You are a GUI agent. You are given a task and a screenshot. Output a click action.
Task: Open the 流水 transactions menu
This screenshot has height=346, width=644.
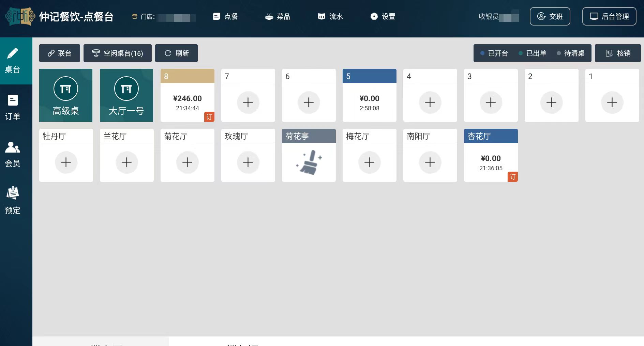tap(330, 16)
